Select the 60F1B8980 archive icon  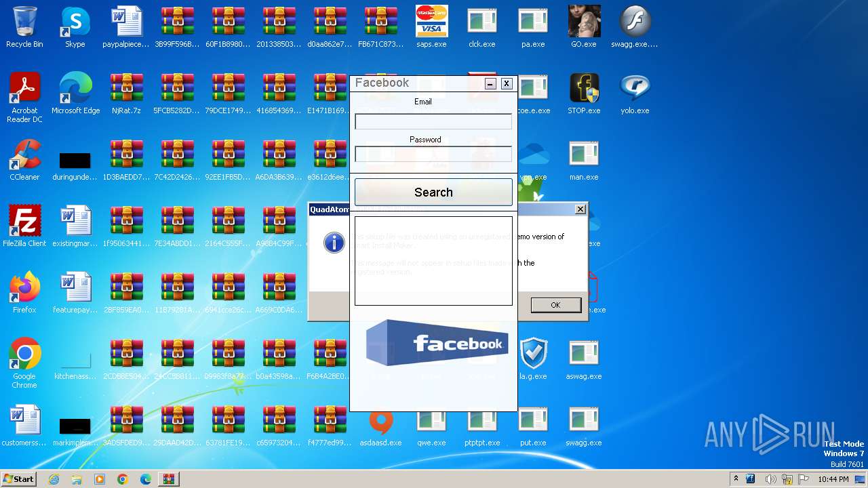click(228, 27)
